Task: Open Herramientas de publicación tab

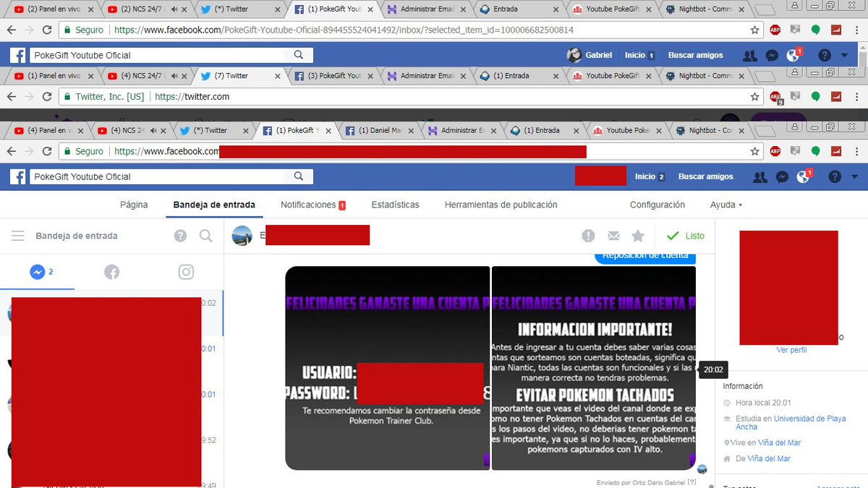Action: pos(501,205)
